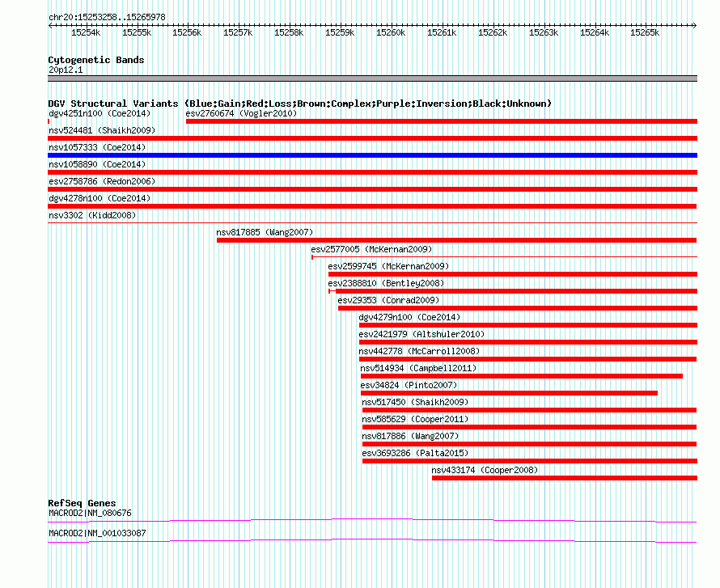720x588 pixels.
Task: Click the MACROD2|NM_080676 gene label
Action: [x=90, y=513]
